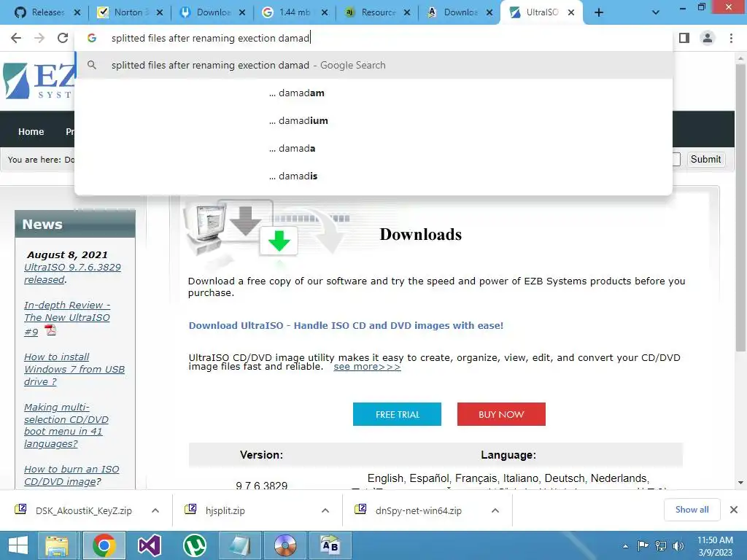Switch to the Resource tab
The height and width of the screenshot is (560, 747).
[377, 12]
